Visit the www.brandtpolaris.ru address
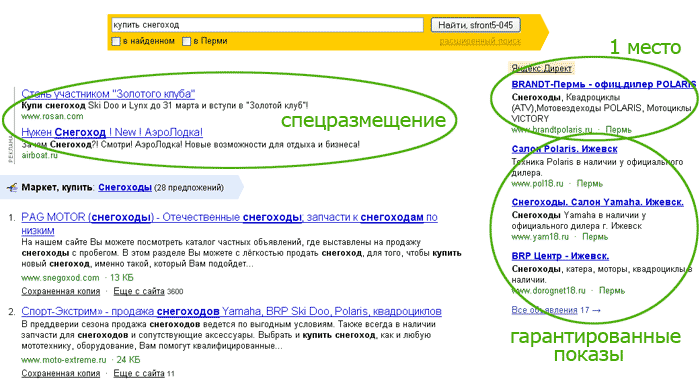 [x=552, y=130]
